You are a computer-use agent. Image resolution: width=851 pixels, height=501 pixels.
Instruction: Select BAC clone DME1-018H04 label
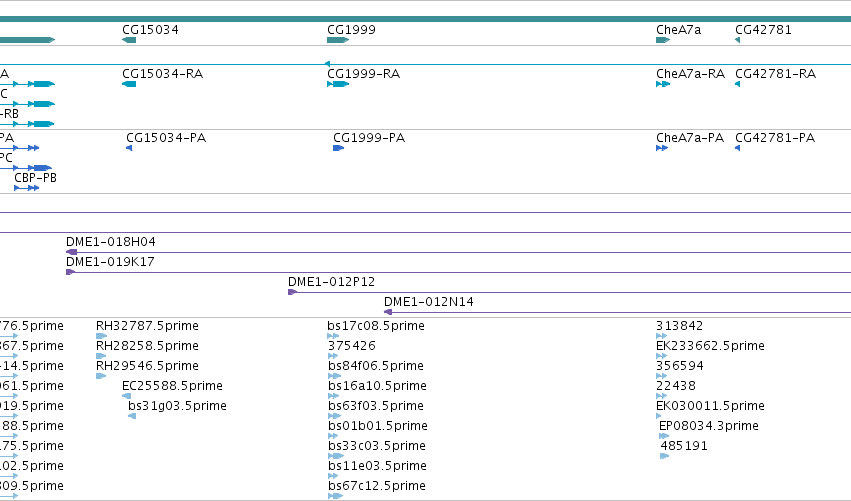coord(111,242)
